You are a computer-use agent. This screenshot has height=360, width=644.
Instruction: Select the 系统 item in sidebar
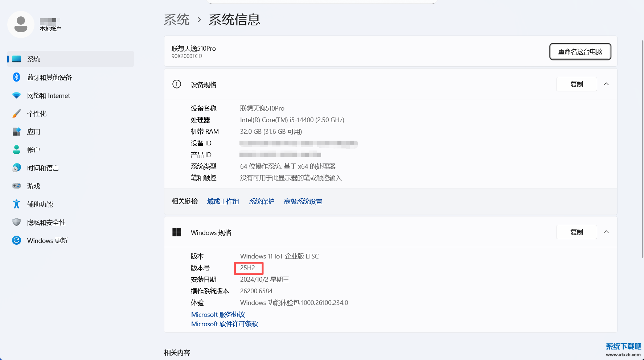[x=34, y=59]
